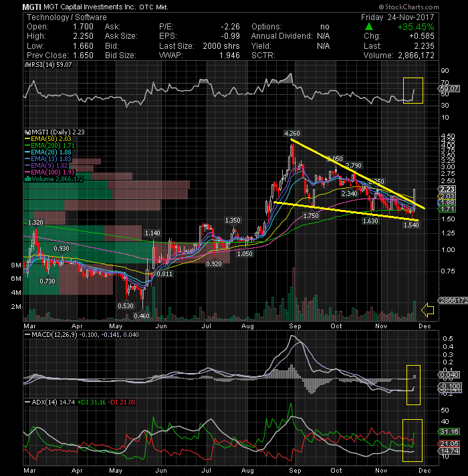This screenshot has height=476, width=468.
Task: Click the 'Annual Dividend:' label
Action: pyautogui.click(x=281, y=36)
